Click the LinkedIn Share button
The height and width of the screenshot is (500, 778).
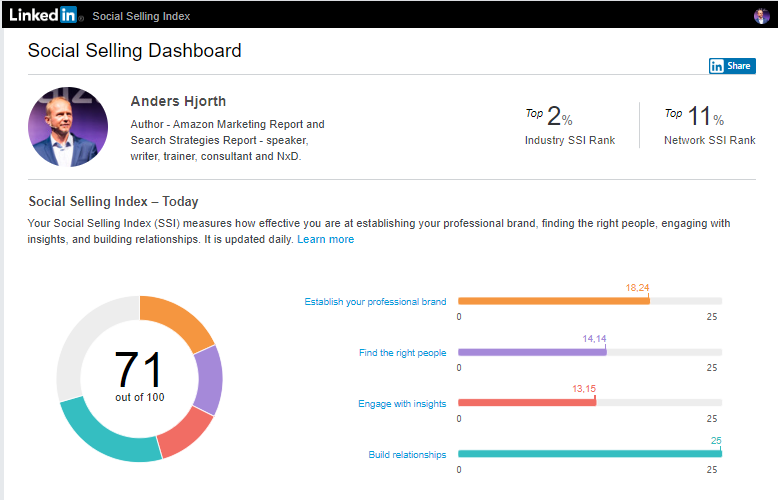tap(732, 66)
